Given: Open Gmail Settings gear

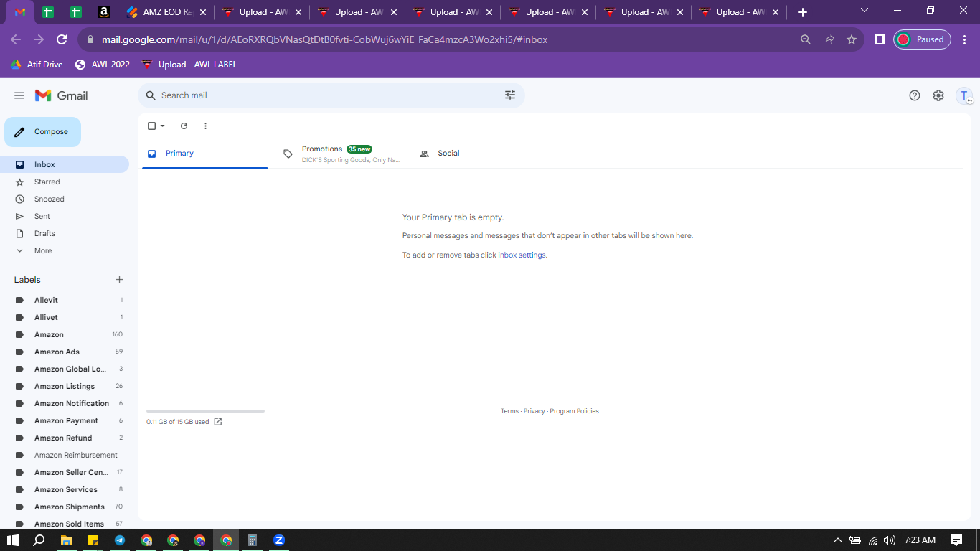Looking at the screenshot, I should point(938,95).
